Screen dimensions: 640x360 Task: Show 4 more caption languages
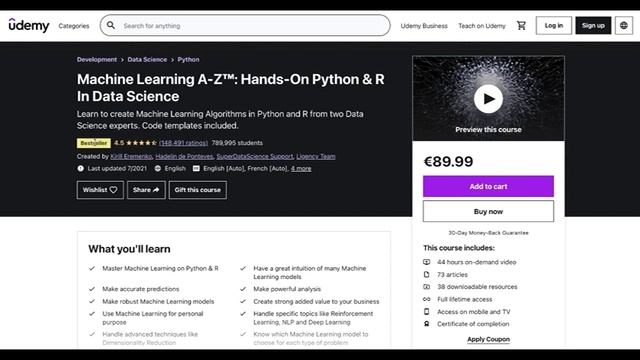(301, 168)
